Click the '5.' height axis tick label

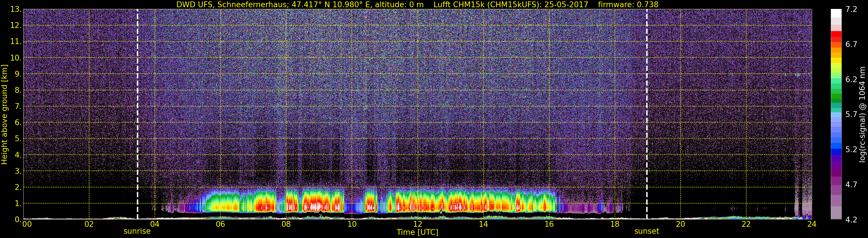tap(18, 139)
